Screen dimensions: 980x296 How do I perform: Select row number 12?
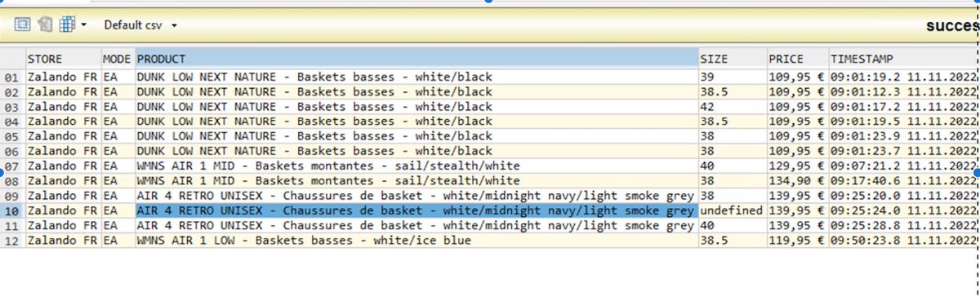click(12, 241)
